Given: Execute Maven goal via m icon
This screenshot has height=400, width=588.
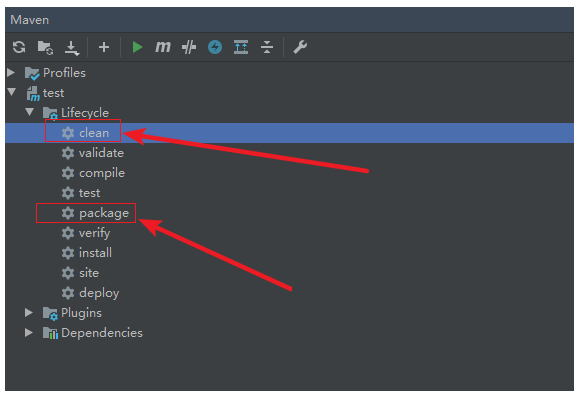Looking at the screenshot, I should coord(163,47).
